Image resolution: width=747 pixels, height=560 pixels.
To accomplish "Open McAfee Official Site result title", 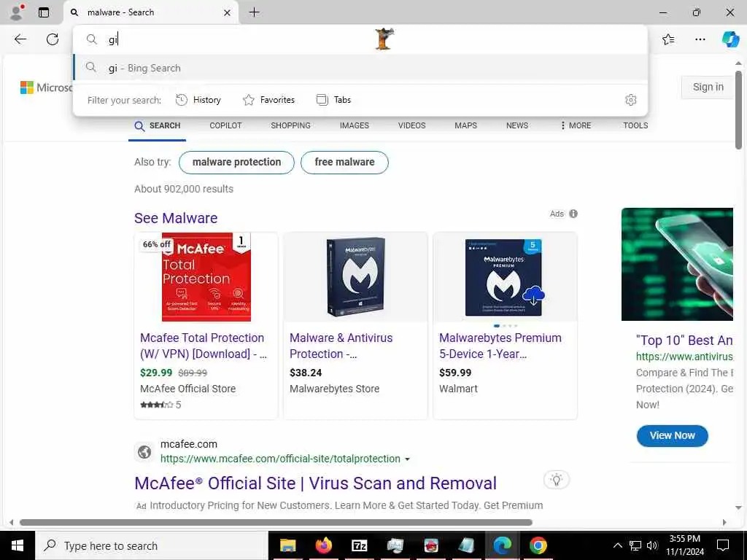I will [x=315, y=483].
